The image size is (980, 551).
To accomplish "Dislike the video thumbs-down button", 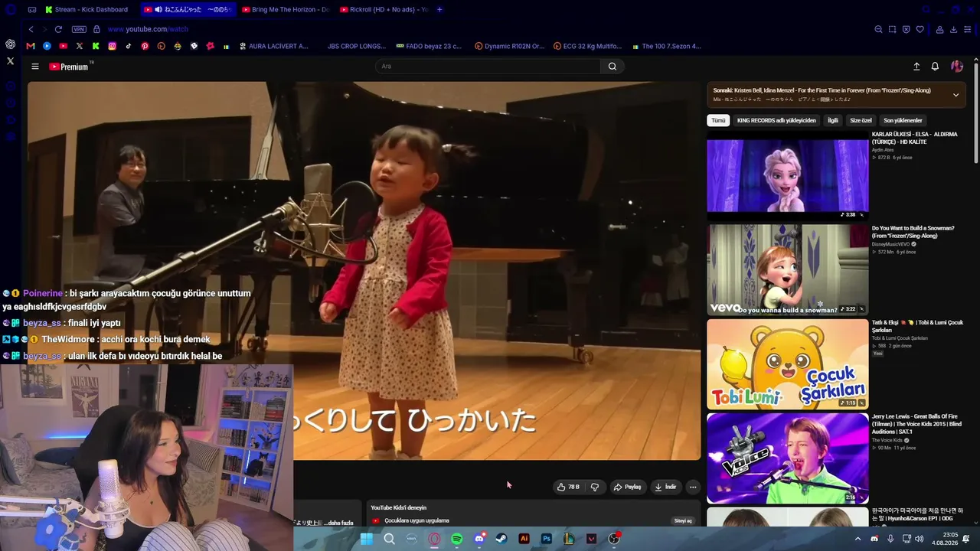I will [595, 487].
